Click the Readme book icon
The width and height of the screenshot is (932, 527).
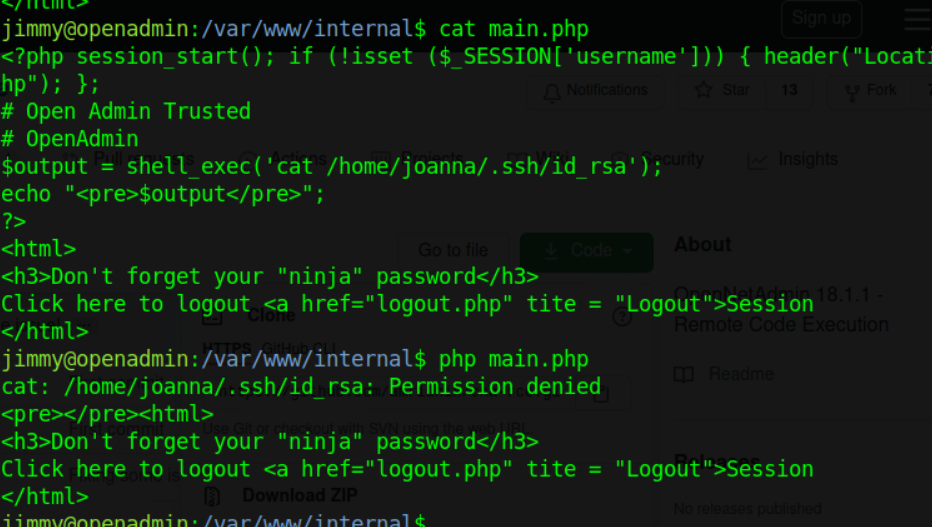click(x=684, y=375)
